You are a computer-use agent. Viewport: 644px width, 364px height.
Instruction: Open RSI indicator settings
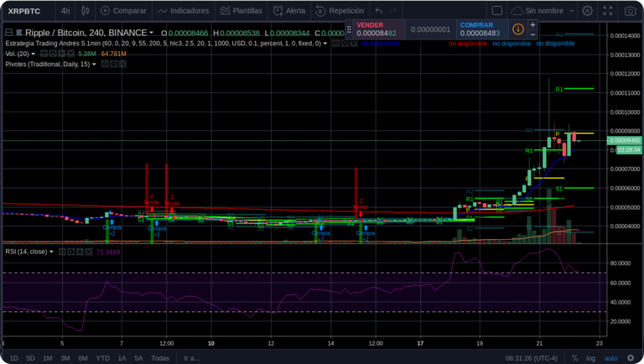coord(71,252)
